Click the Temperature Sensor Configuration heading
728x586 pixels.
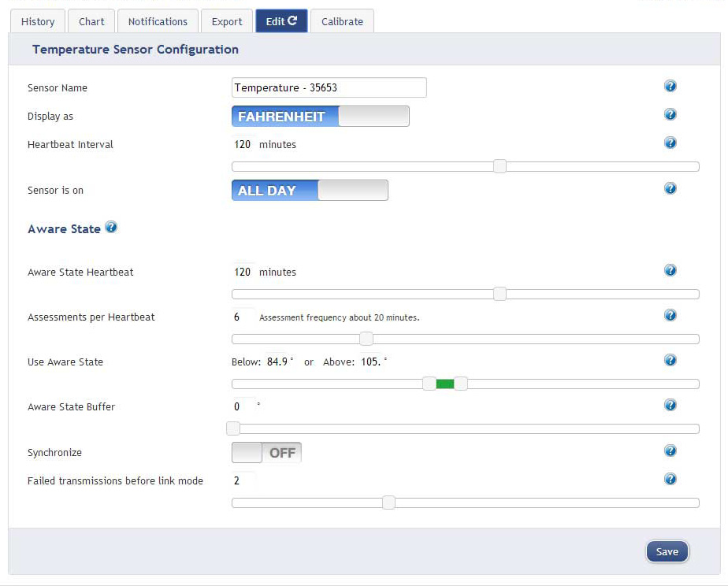click(135, 49)
